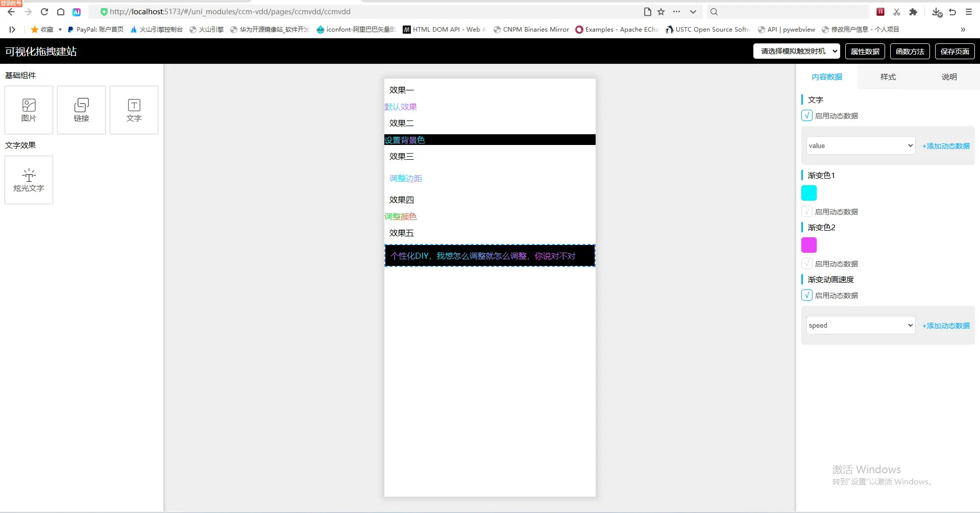Click the 保存页面 button
980x513 pixels.
tap(954, 51)
